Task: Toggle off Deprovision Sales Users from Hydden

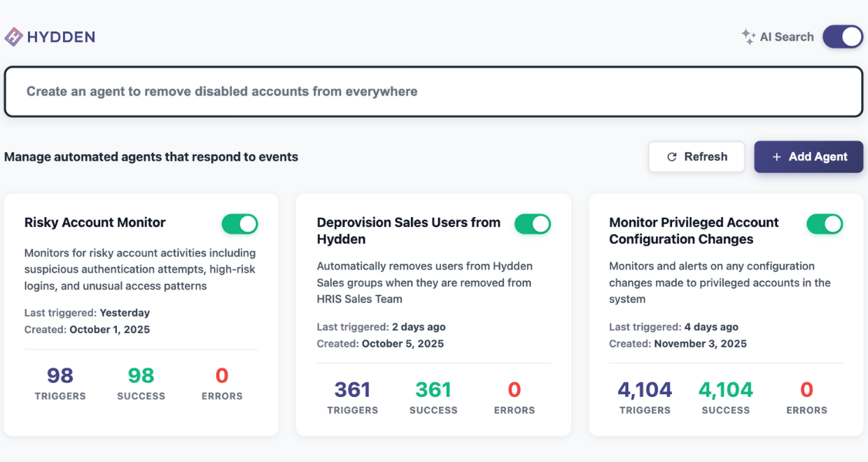Action: [x=533, y=224]
